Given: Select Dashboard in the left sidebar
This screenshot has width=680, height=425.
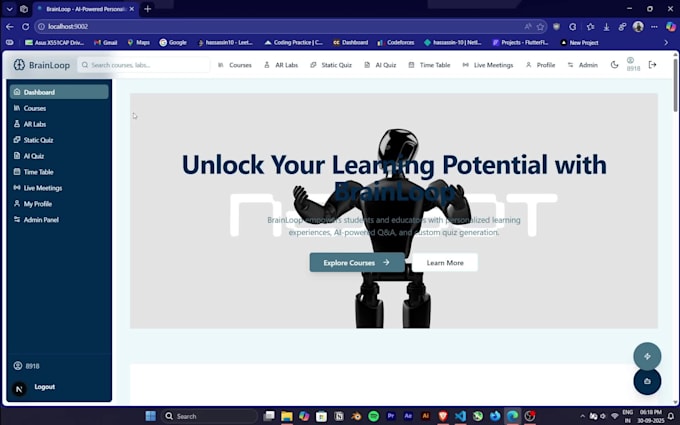Looking at the screenshot, I should pos(59,92).
